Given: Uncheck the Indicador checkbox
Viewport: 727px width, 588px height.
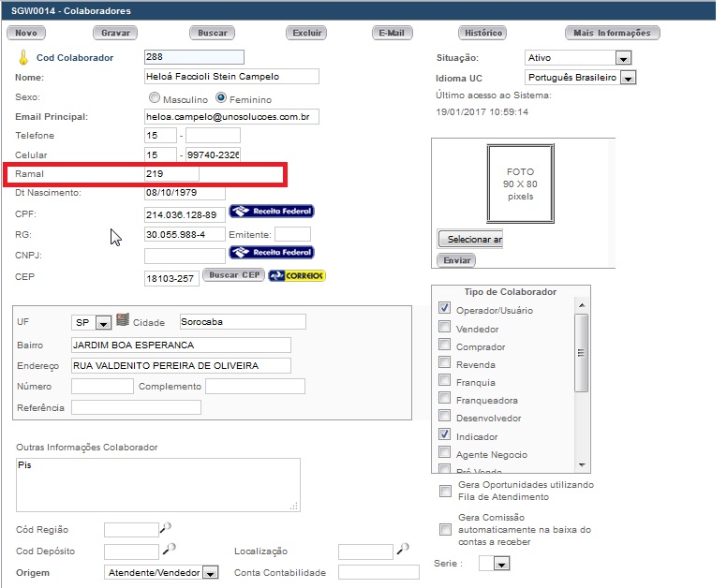Looking at the screenshot, I should tap(445, 435).
